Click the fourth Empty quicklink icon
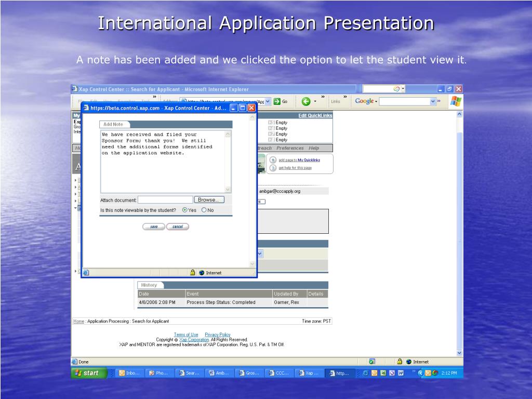Image resolution: width=532 pixels, height=399 pixels. [271, 140]
